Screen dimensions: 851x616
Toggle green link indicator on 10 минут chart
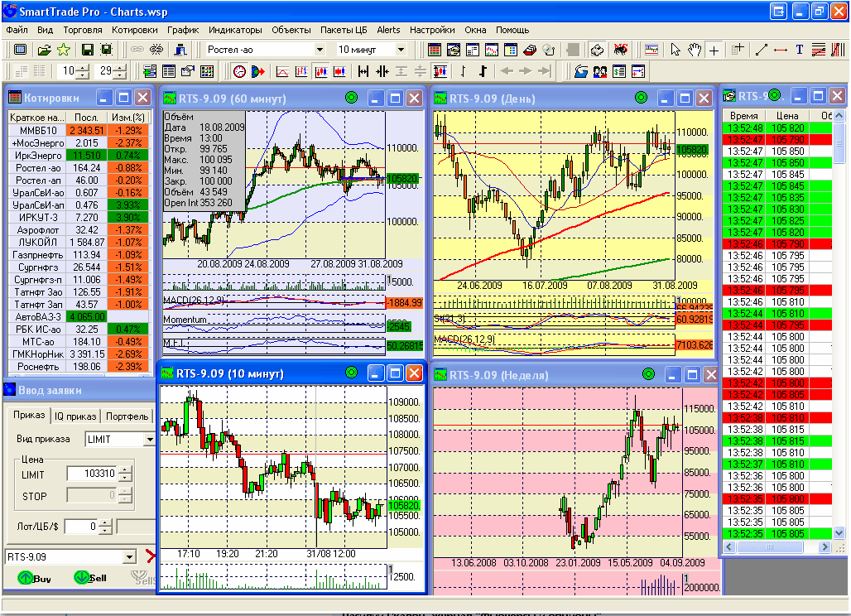351,373
